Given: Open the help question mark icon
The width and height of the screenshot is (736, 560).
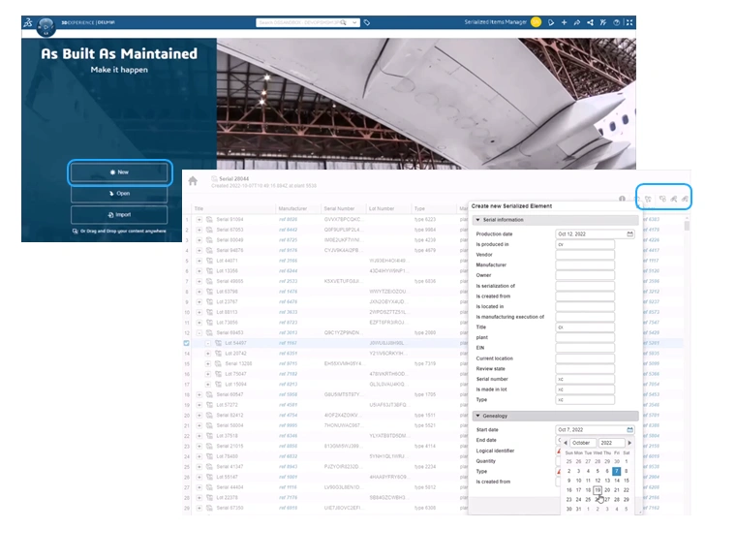Looking at the screenshot, I should tap(616, 22).
